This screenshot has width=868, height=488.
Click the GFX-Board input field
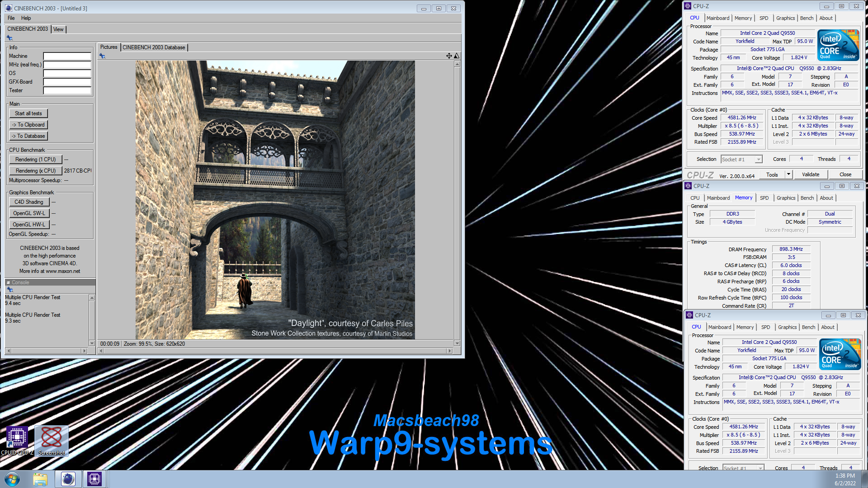point(67,82)
